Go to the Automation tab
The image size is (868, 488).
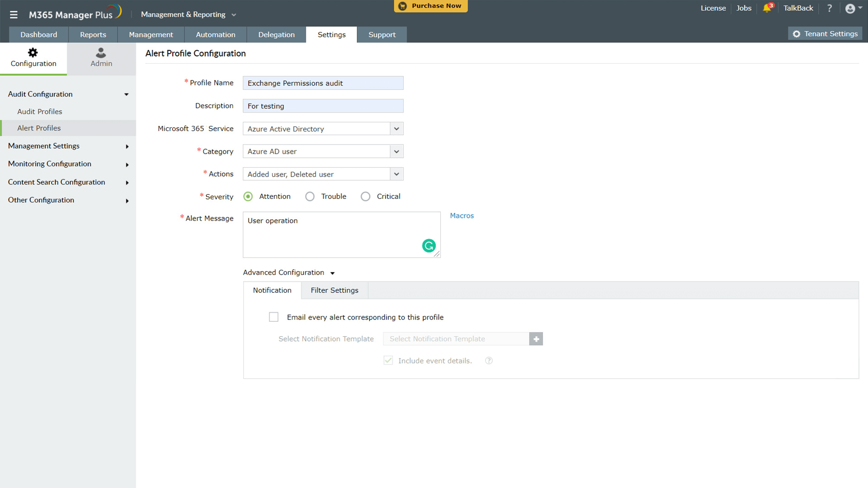216,35
